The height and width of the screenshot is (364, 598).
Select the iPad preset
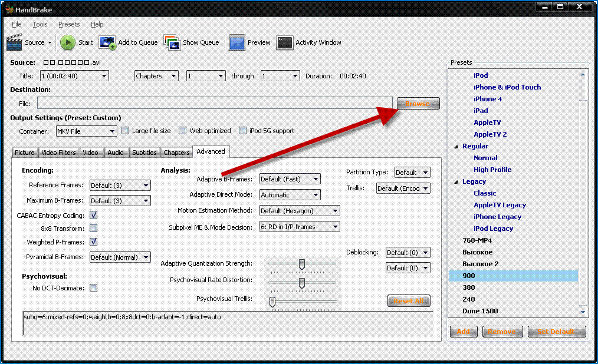click(481, 111)
